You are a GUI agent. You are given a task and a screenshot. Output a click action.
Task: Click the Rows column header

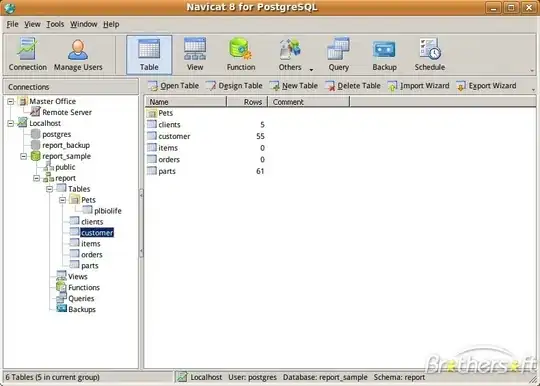pos(247,102)
